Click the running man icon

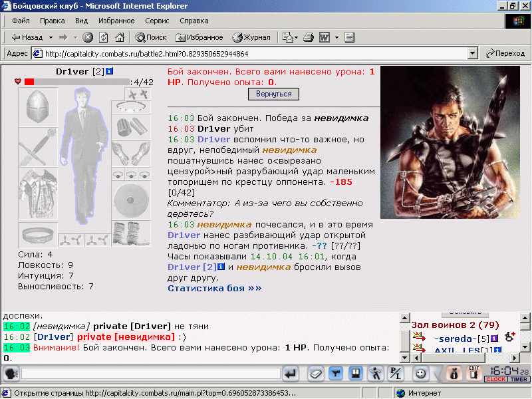376,374
